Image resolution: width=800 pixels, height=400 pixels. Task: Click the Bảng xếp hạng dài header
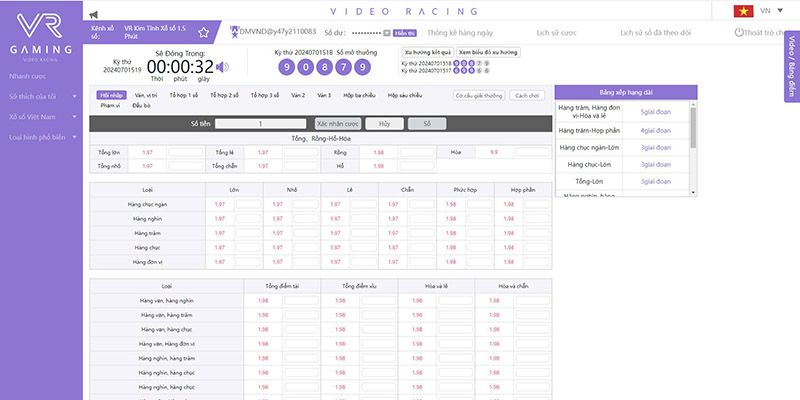pos(626,92)
